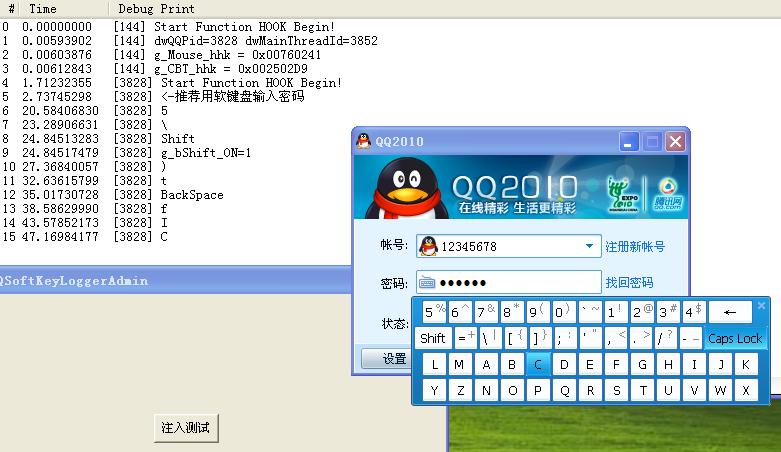This screenshot has width=781, height=452.
Task: Minimize the QQ2010 window
Action: tap(629, 142)
